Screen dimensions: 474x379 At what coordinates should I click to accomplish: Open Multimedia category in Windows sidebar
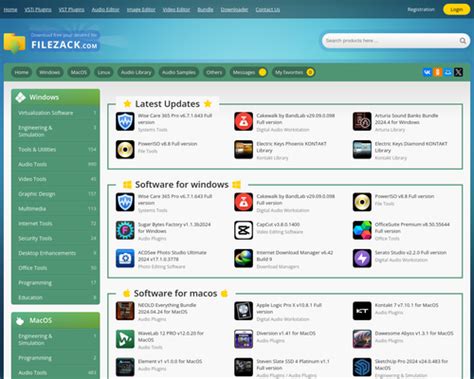[56, 209]
